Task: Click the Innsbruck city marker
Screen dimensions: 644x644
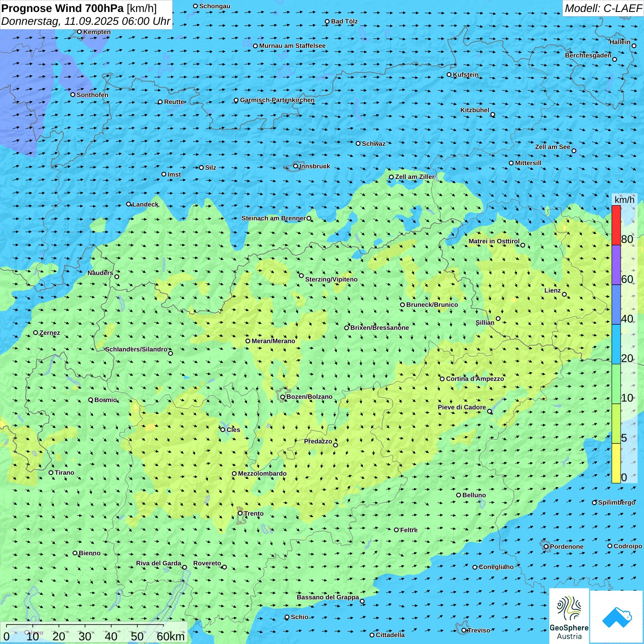Action: click(296, 166)
